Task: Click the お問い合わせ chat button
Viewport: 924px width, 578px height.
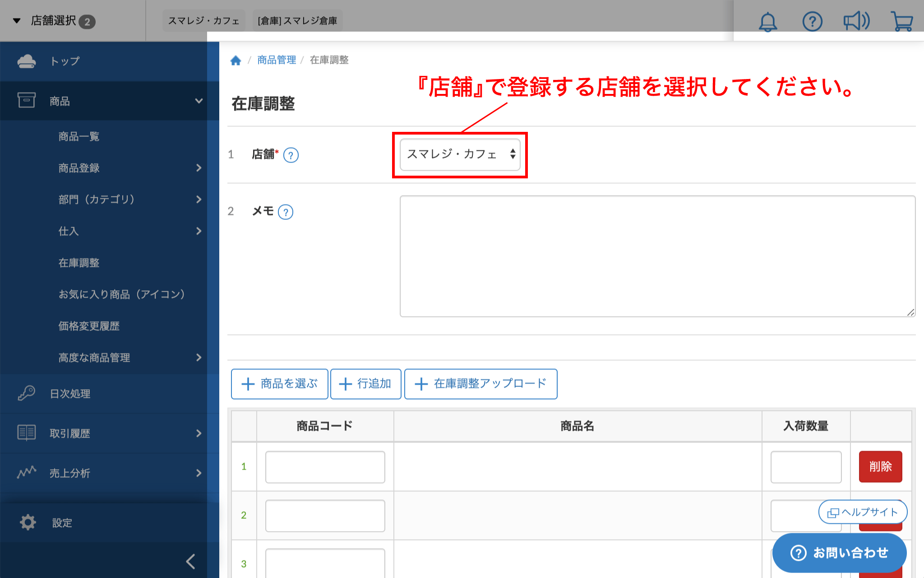Action: pyautogui.click(x=840, y=553)
